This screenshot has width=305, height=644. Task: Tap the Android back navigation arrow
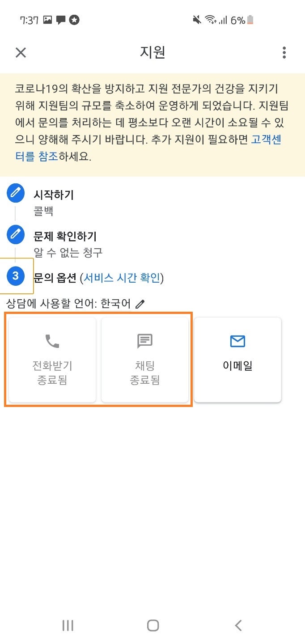click(x=238, y=625)
